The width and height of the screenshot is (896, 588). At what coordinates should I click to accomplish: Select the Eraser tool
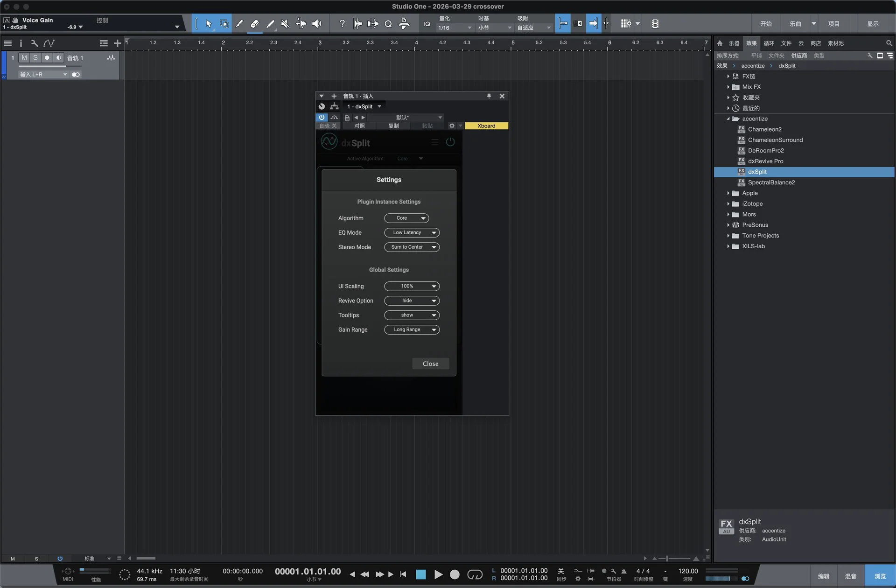click(x=254, y=24)
